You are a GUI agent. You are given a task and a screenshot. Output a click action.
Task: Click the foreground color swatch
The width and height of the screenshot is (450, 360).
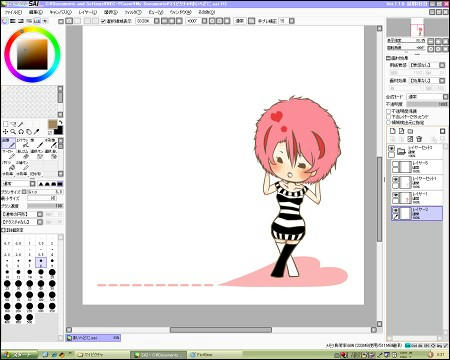(53, 124)
